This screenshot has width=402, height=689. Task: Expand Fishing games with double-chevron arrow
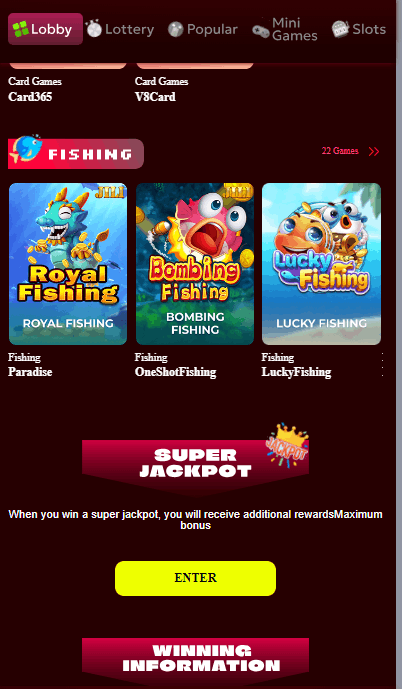pyautogui.click(x=374, y=152)
